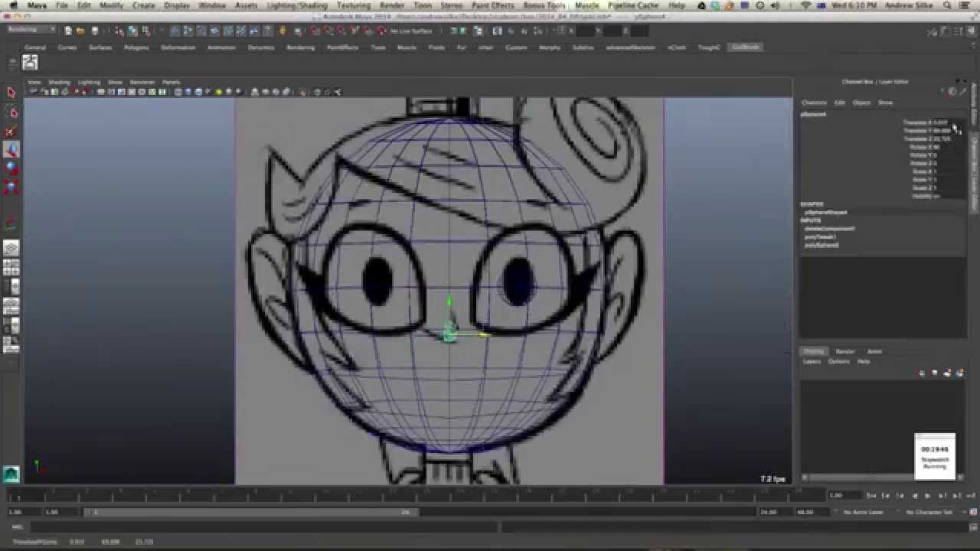Activate the Rotate tool in the toolbox
Viewport: 980px width, 551px height.
[x=11, y=168]
